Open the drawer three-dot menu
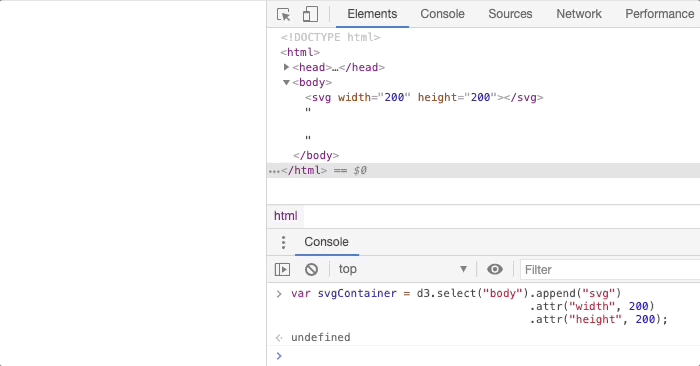The height and width of the screenshot is (366, 700). click(x=283, y=242)
